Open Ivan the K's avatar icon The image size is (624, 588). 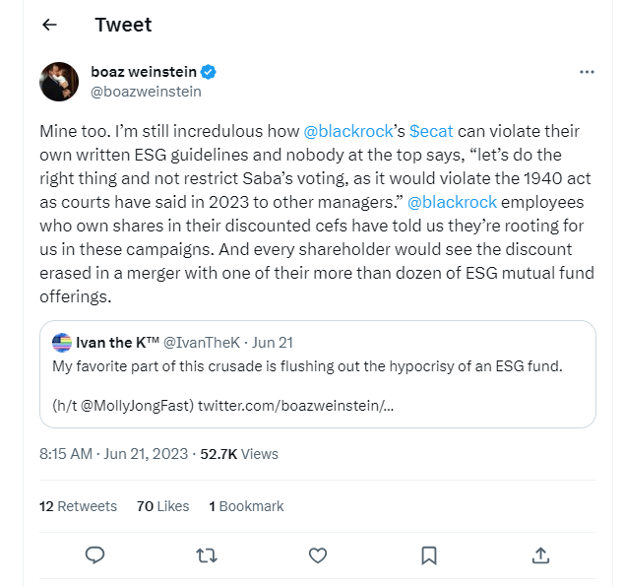[x=61, y=343]
